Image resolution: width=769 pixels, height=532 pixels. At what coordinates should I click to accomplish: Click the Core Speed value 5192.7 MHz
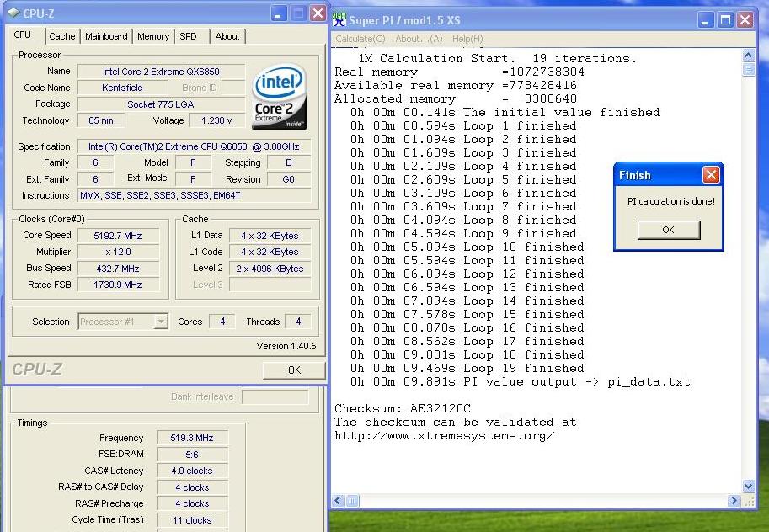pos(118,236)
